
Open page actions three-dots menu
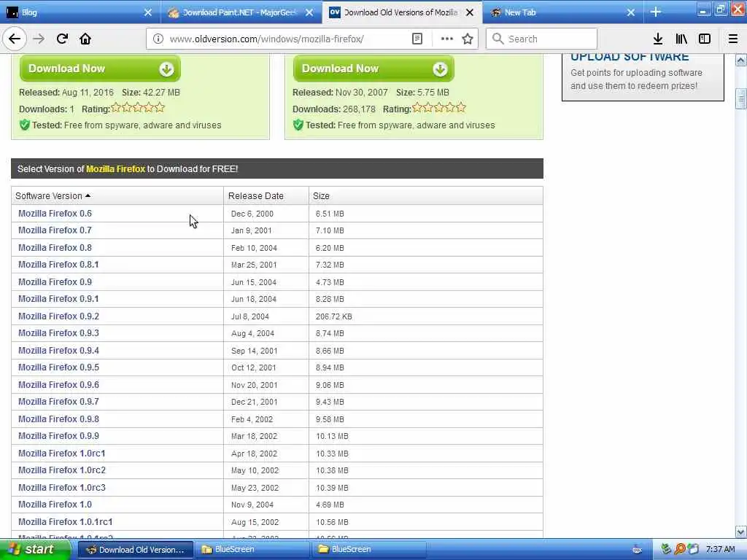click(447, 39)
